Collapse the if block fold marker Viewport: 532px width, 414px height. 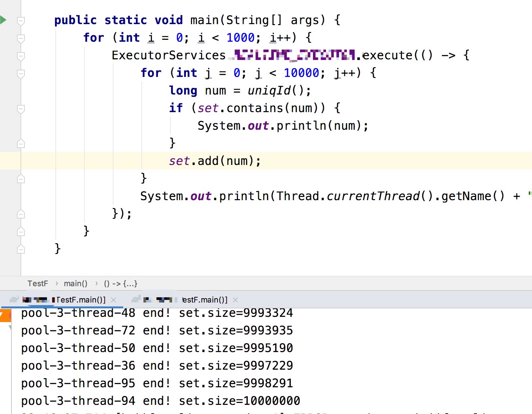pos(21,109)
